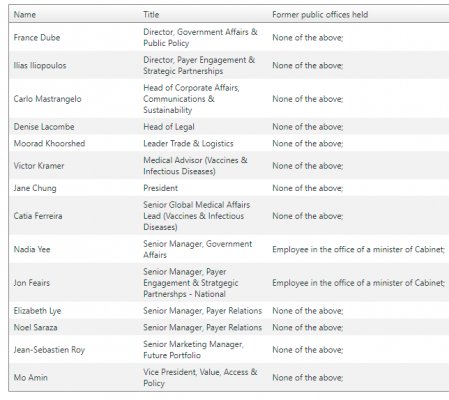
Task: Select the France Dube name cell
Action: (x=37, y=37)
